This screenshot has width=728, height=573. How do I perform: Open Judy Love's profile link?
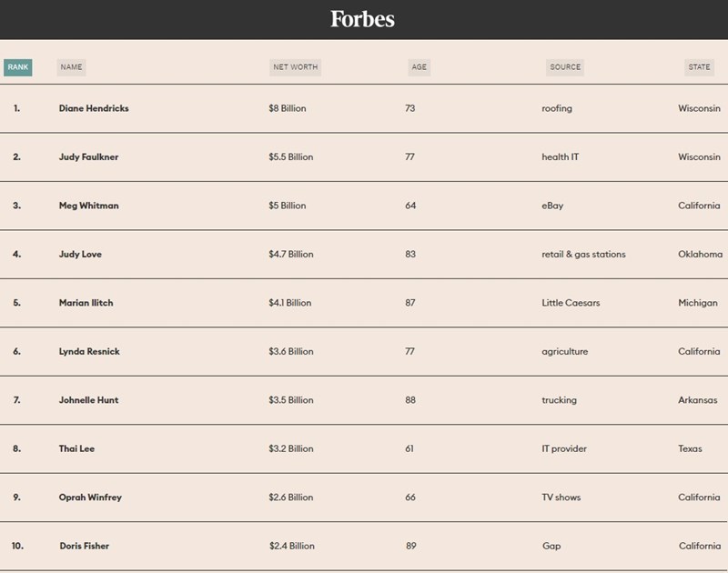80,255
